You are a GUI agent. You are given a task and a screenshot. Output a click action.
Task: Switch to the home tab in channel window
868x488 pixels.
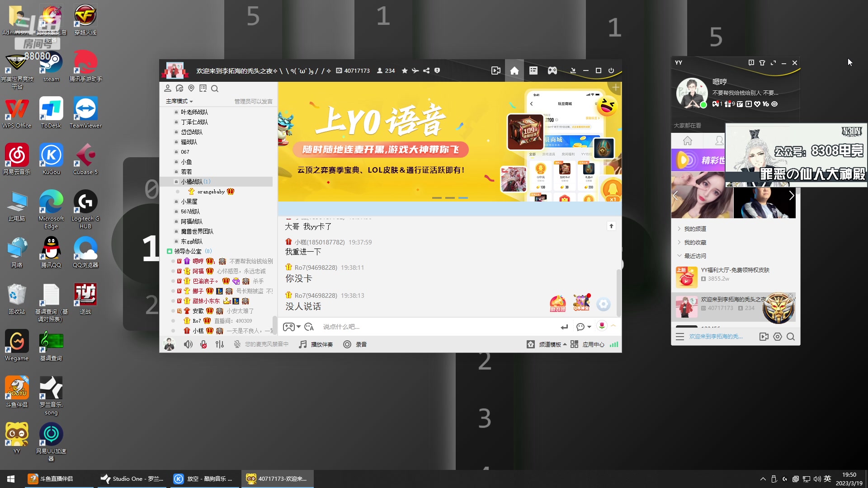[514, 70]
